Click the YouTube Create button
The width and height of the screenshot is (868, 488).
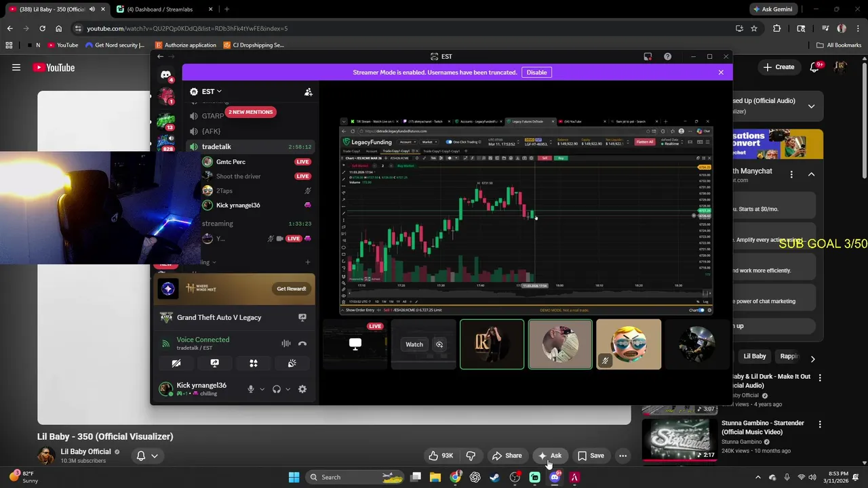[778, 67]
